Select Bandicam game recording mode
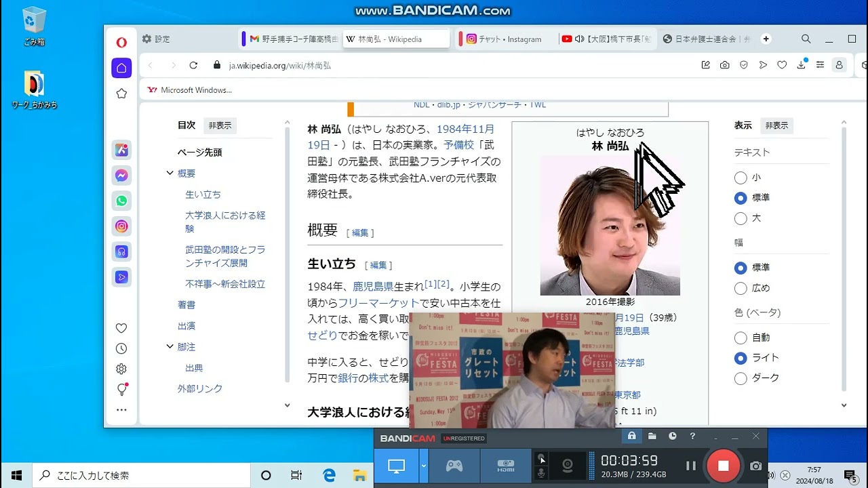The height and width of the screenshot is (488, 868). tap(454, 466)
